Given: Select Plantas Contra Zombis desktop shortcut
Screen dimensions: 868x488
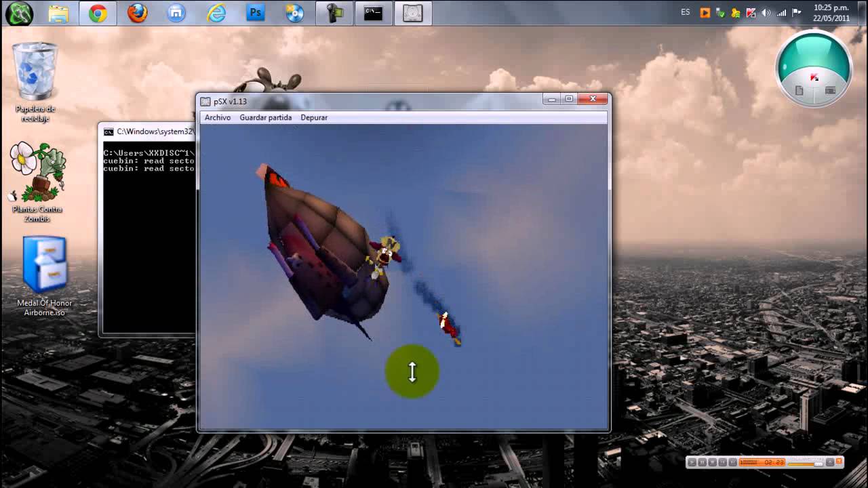Looking at the screenshot, I should (38, 182).
